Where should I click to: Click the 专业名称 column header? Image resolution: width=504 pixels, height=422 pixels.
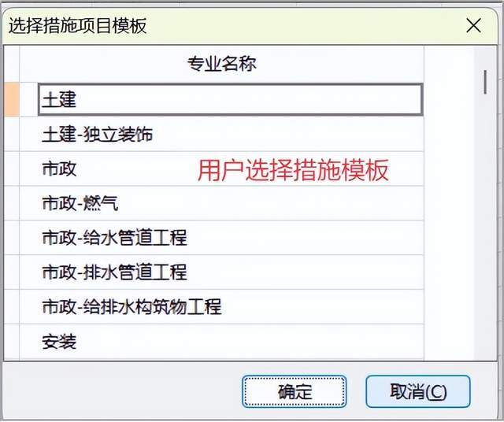(x=221, y=64)
